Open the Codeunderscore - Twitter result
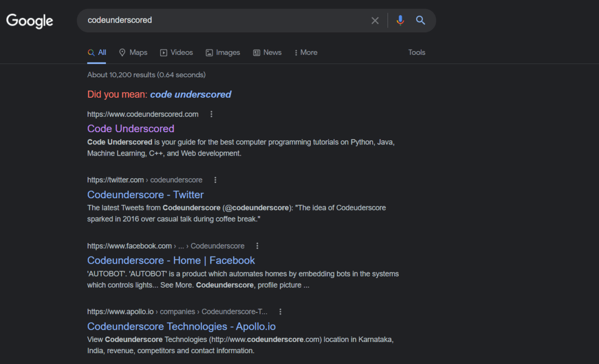 coord(145,195)
